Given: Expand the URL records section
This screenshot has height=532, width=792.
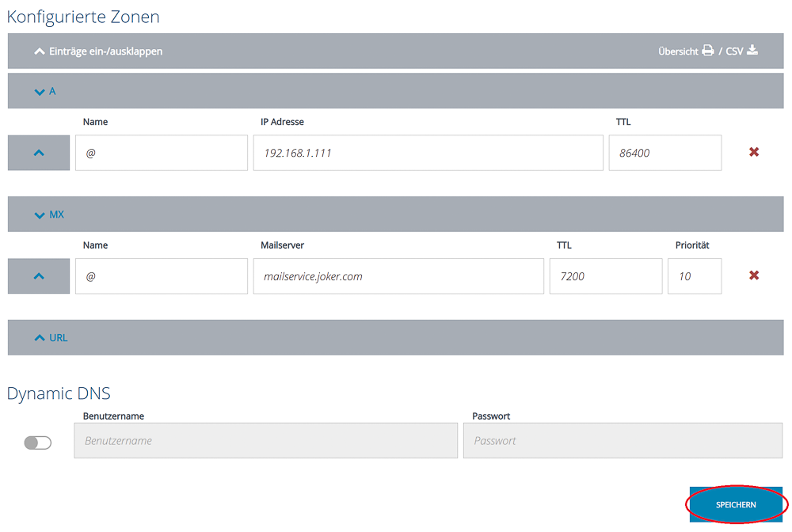Looking at the screenshot, I should [x=51, y=338].
